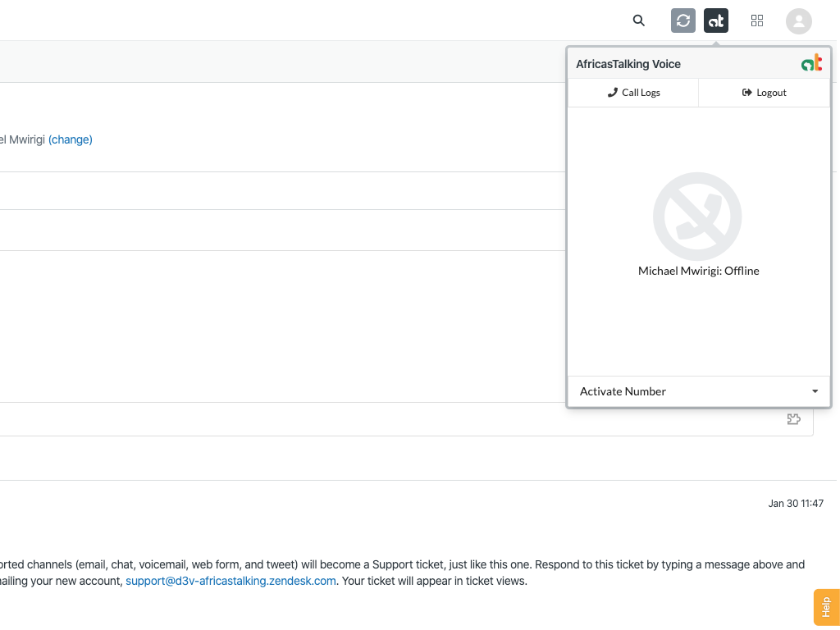Expand the Activate Number dropdown
The image size is (840, 630).
697,391
